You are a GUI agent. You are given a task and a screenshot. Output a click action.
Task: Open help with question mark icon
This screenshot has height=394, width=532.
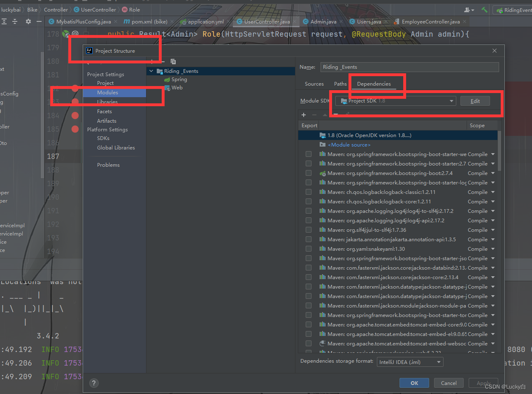pos(94,383)
